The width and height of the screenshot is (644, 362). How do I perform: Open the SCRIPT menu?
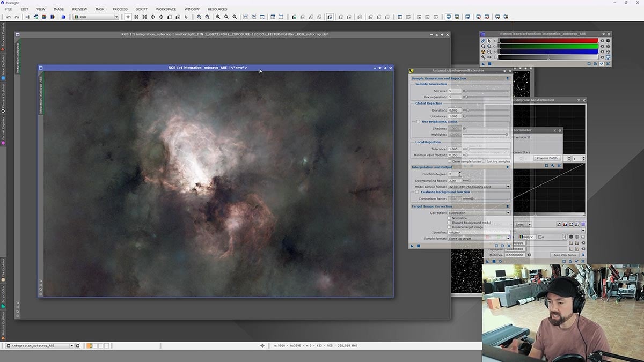point(141,9)
